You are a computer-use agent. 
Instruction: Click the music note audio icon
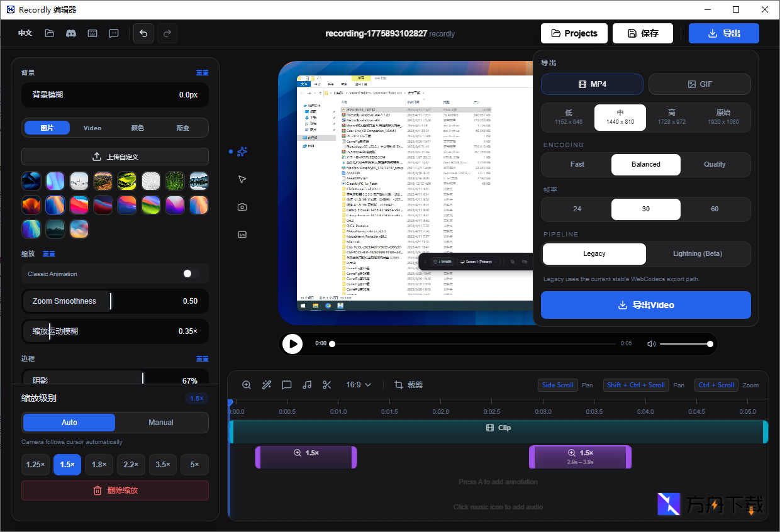coord(307,385)
